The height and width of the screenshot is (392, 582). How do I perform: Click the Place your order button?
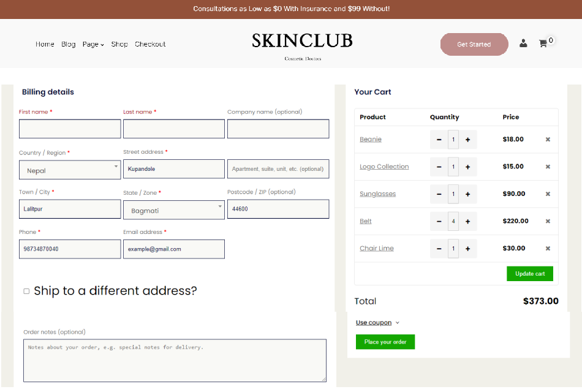pos(385,342)
